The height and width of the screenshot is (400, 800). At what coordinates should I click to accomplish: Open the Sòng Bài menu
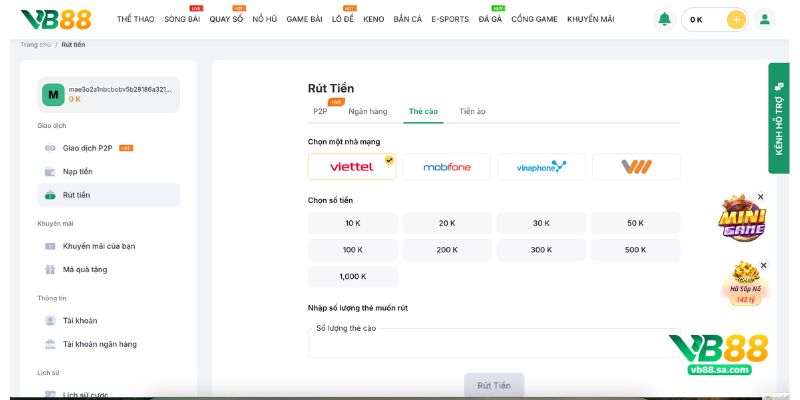click(182, 19)
